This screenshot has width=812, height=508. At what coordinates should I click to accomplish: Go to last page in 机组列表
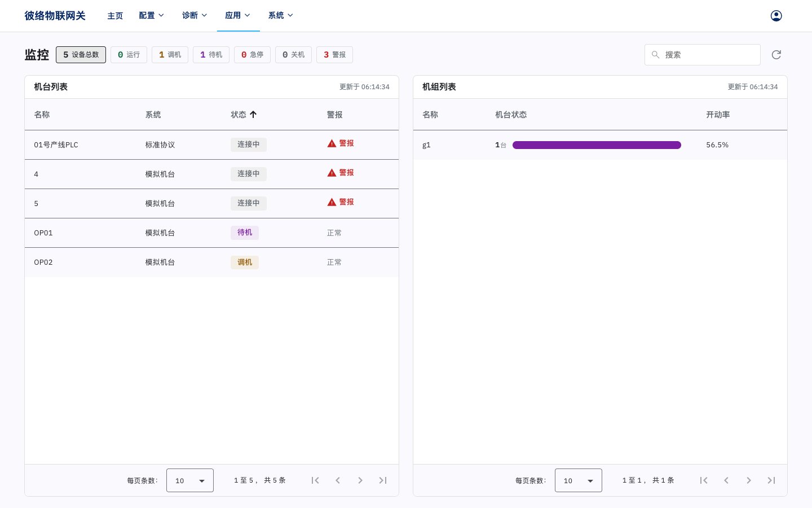click(x=771, y=480)
